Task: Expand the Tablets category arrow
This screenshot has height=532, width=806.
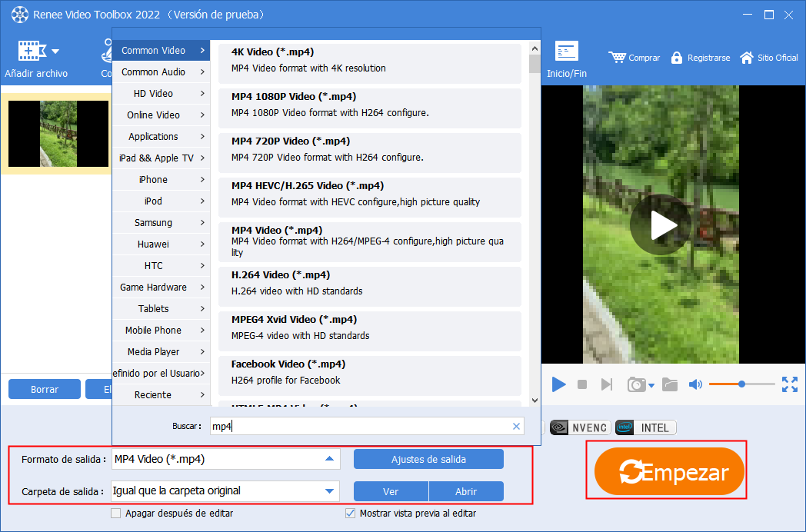Action: [202, 309]
